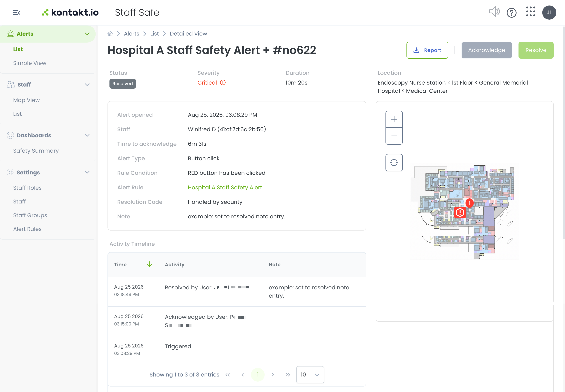The image size is (565, 392).
Task: Go to List in the breadcrumb
Action: [x=154, y=34]
